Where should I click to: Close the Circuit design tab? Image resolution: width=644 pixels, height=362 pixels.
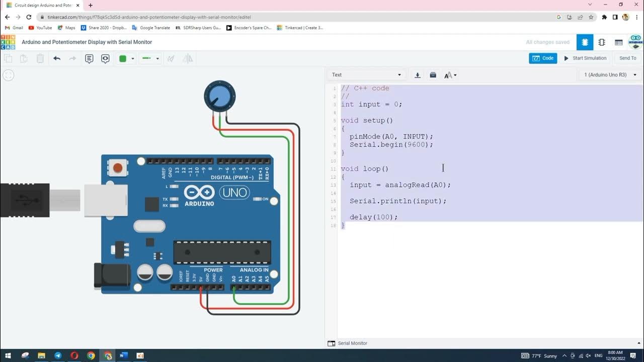tap(78, 5)
